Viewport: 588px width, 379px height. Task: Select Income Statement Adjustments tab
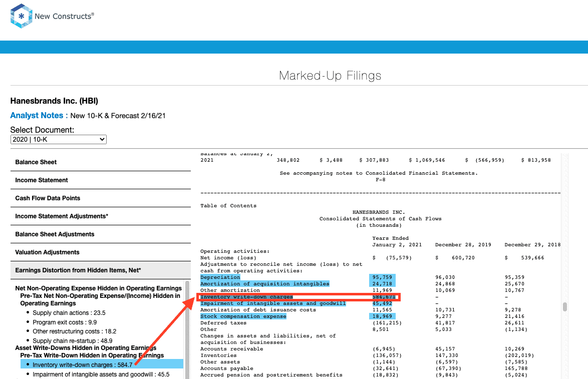[101, 216]
